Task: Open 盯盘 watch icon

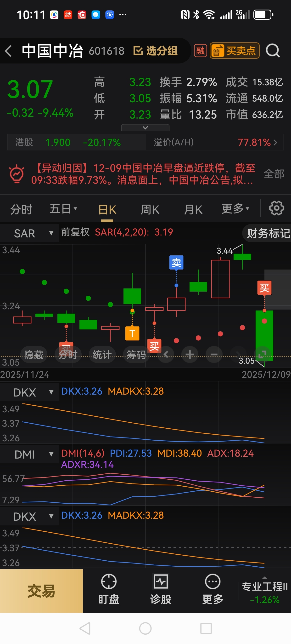Action: click(109, 589)
